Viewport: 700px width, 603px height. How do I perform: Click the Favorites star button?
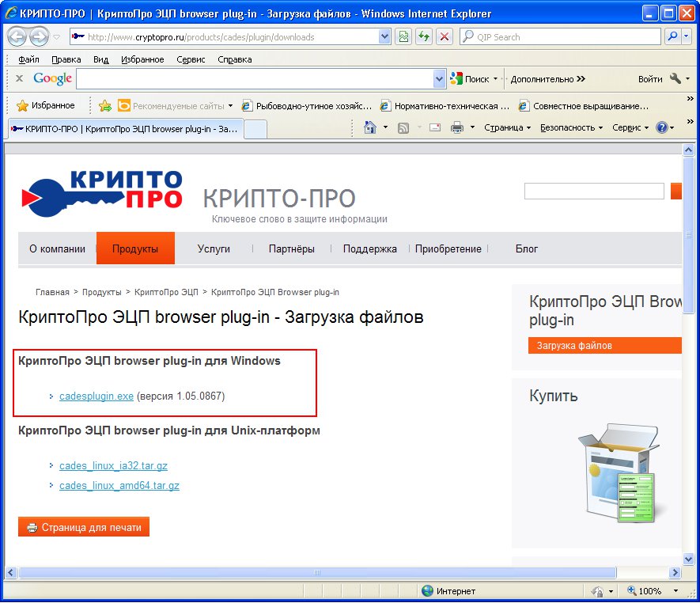coord(46,105)
